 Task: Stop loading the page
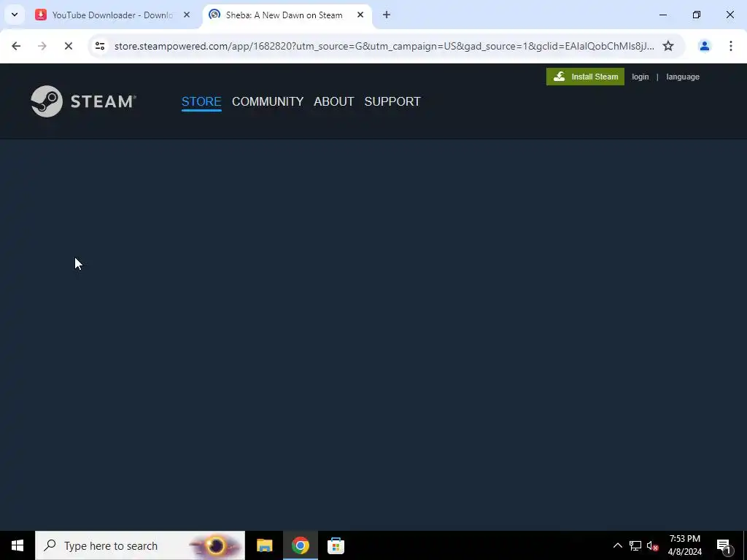(x=68, y=46)
